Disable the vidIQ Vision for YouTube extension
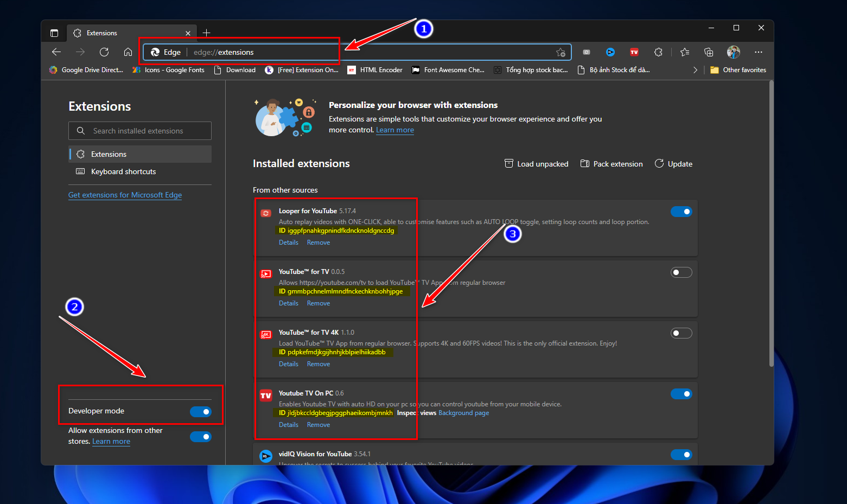The height and width of the screenshot is (504, 847). (682, 455)
